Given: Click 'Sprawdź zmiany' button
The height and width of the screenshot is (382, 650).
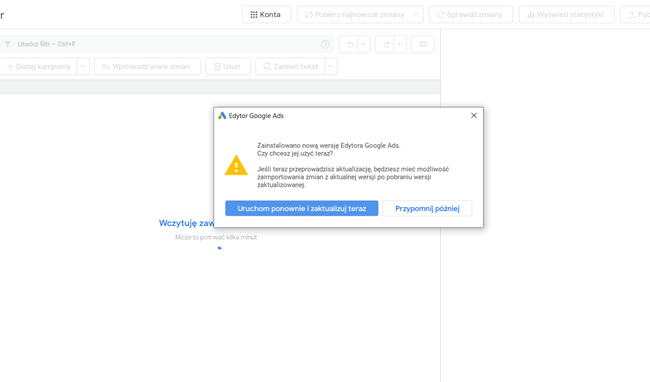Looking at the screenshot, I should pyautogui.click(x=471, y=15).
